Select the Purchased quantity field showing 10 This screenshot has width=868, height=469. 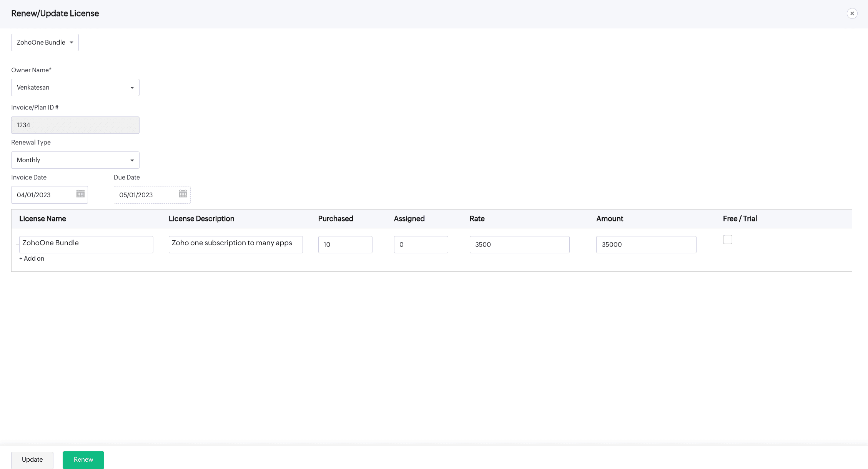coord(345,244)
